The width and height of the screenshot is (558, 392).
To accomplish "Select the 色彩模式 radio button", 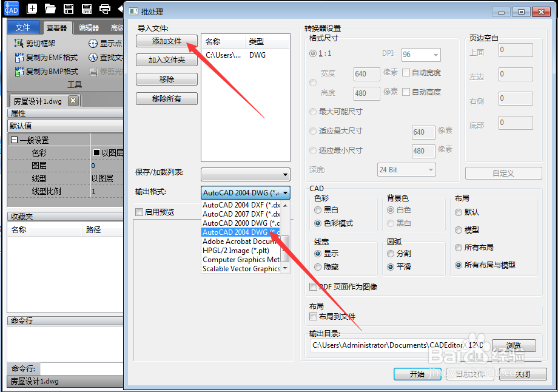I will pos(318,223).
